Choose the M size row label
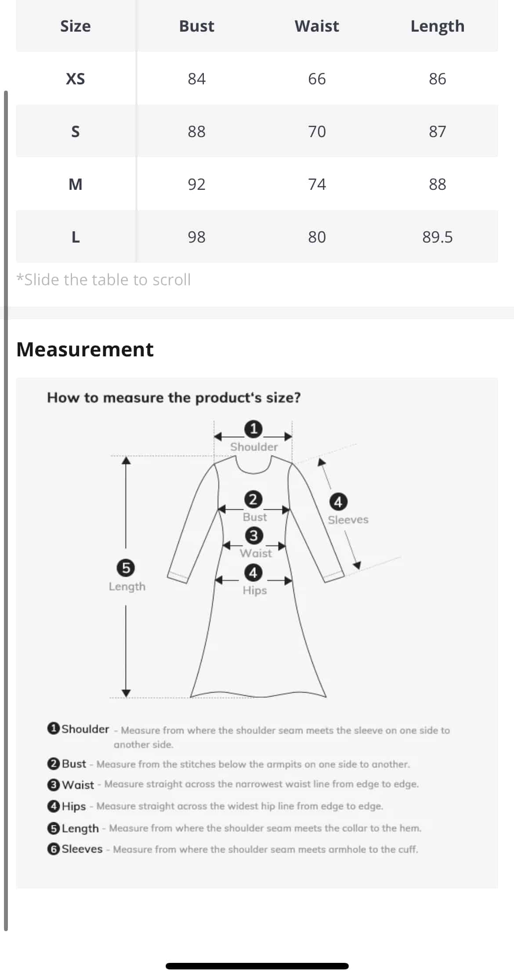This screenshot has height=980, width=514. 76,184
